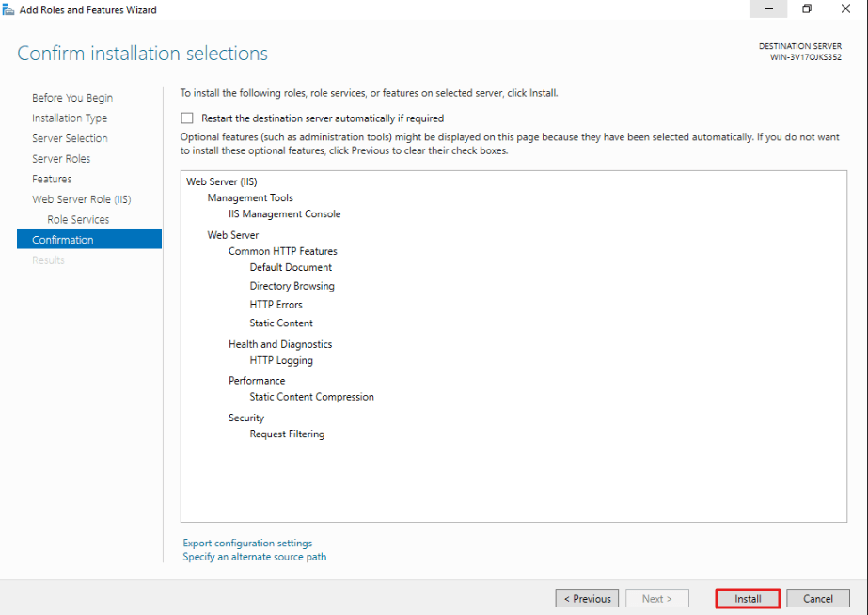Minimize the wizard window
Image resolution: width=868 pixels, height=615 pixels.
pyautogui.click(x=768, y=8)
